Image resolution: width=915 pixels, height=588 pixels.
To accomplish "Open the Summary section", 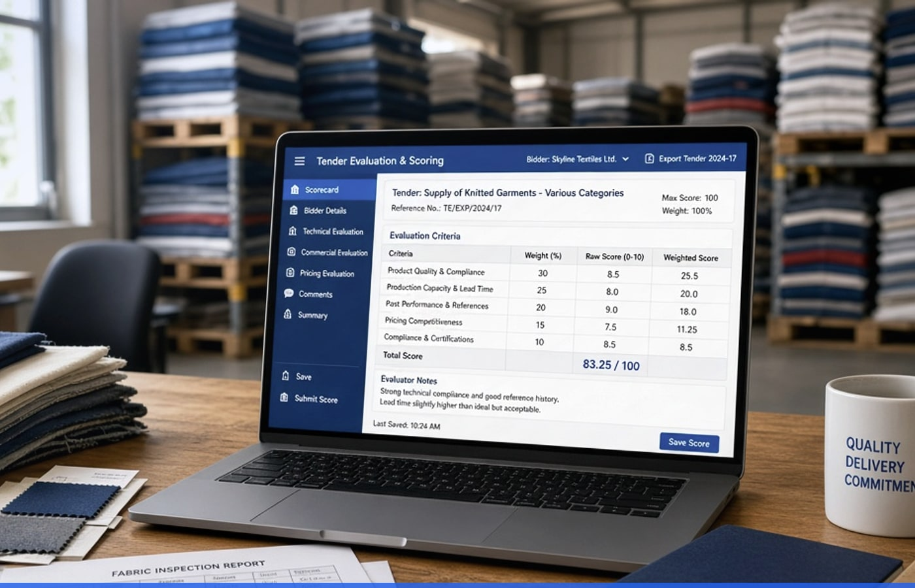I will (312, 315).
